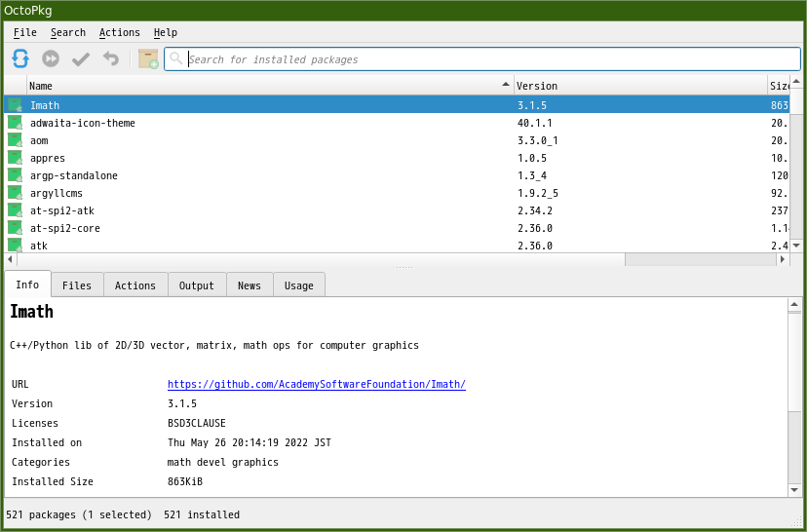
Task: Click the package list scroll-down arrow
Action: [x=795, y=246]
